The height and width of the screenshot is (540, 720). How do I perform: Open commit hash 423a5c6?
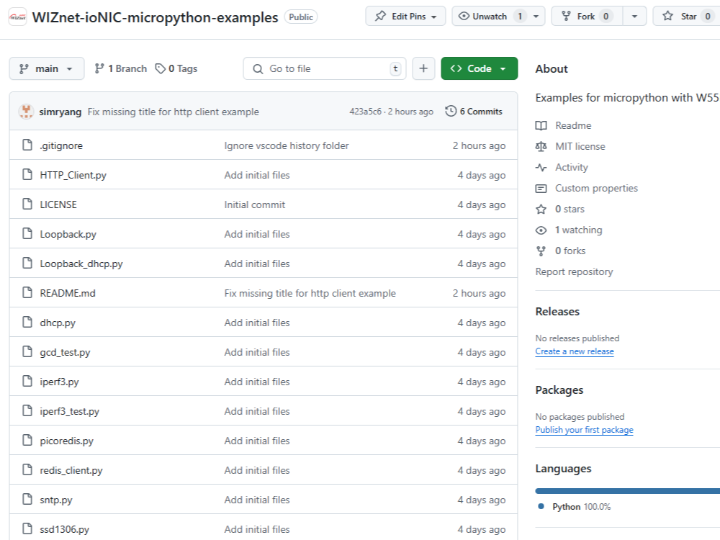click(365, 112)
